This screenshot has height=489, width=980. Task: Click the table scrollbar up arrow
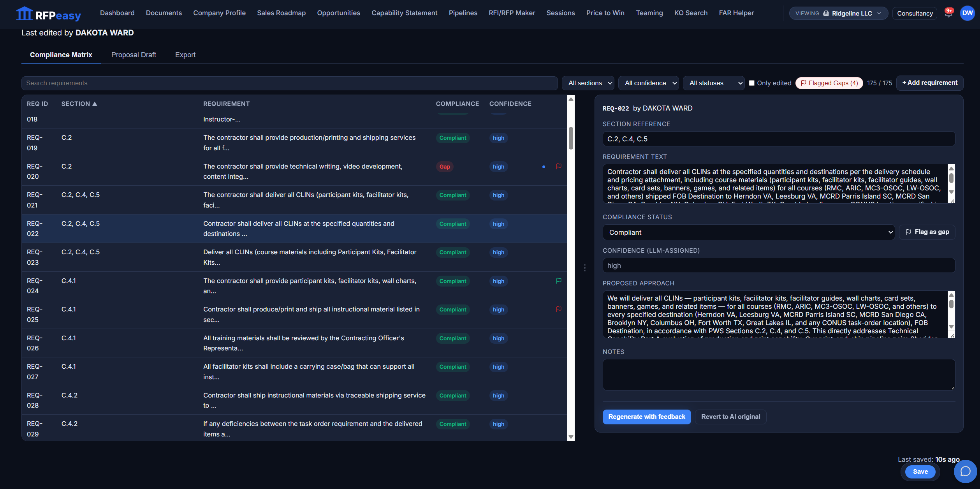pyautogui.click(x=571, y=99)
